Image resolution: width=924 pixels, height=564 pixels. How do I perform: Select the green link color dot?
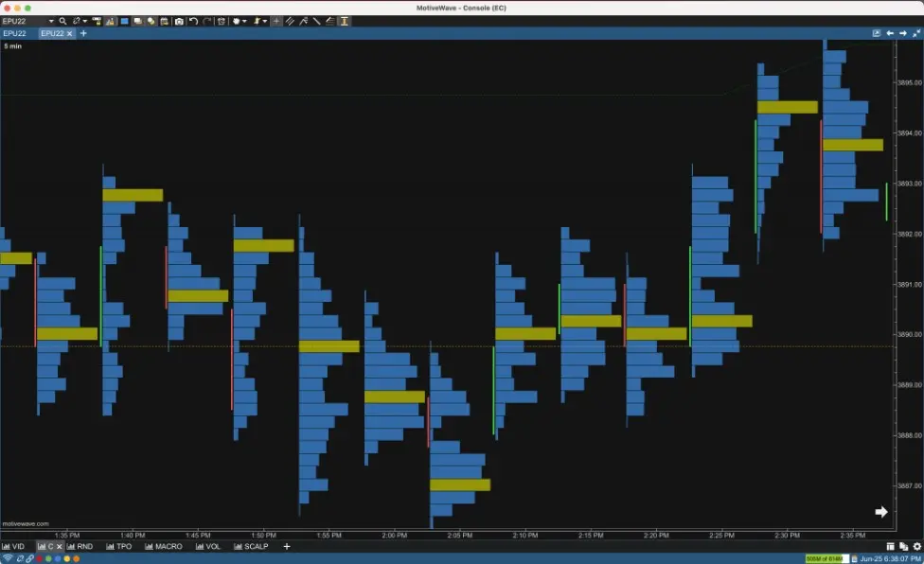point(48,558)
